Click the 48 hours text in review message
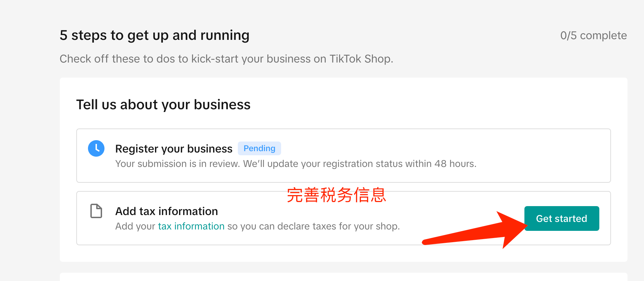Screen dimensions: 644x281 [455, 164]
